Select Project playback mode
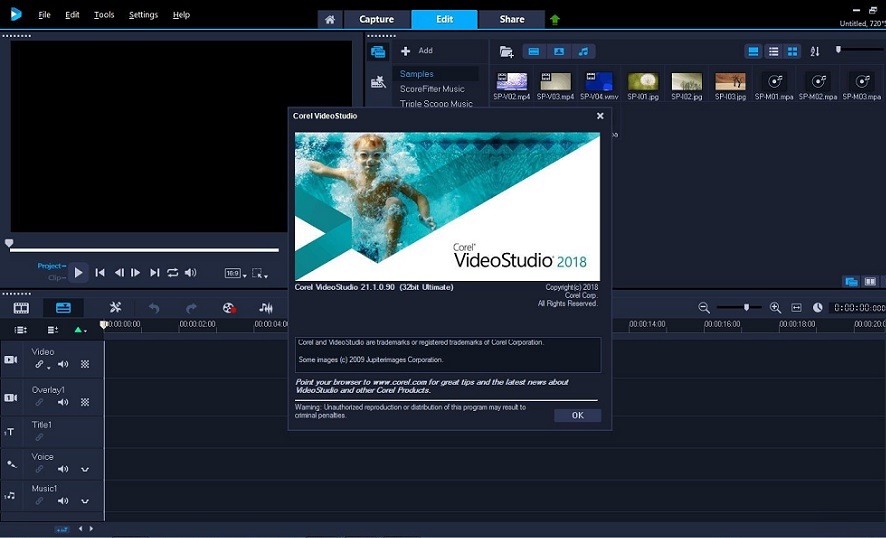Viewport: 886px width, 538px height. click(x=51, y=266)
